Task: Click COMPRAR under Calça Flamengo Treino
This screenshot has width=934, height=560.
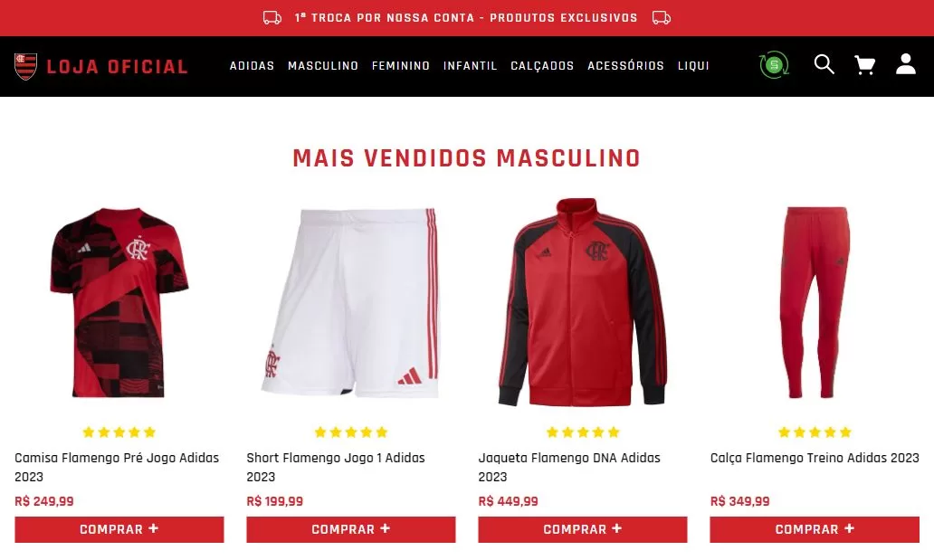Action: (x=815, y=529)
